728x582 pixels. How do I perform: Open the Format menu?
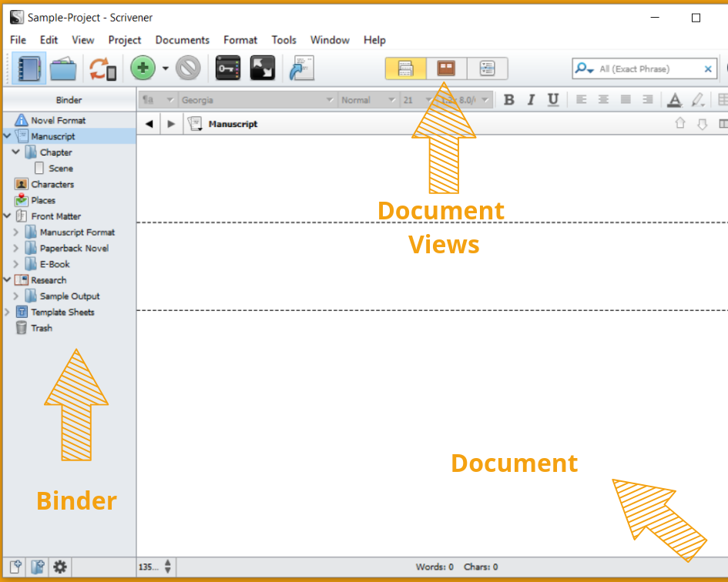(240, 40)
